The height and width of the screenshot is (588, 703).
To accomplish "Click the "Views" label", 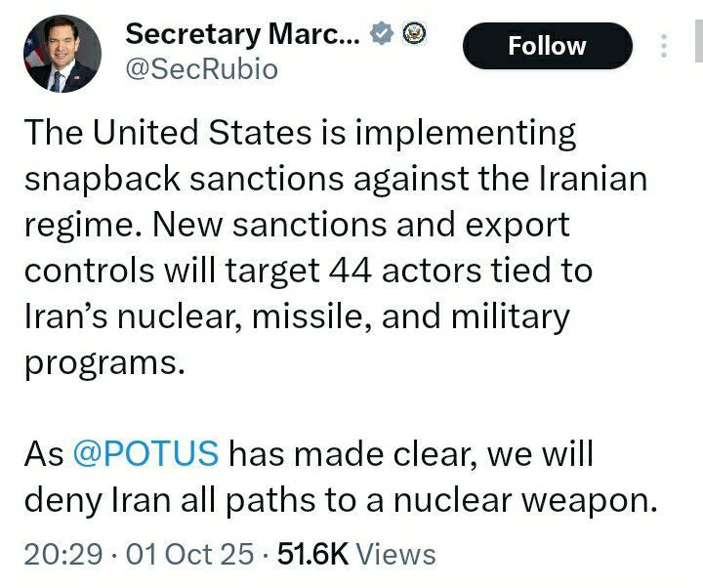I will point(395,554).
